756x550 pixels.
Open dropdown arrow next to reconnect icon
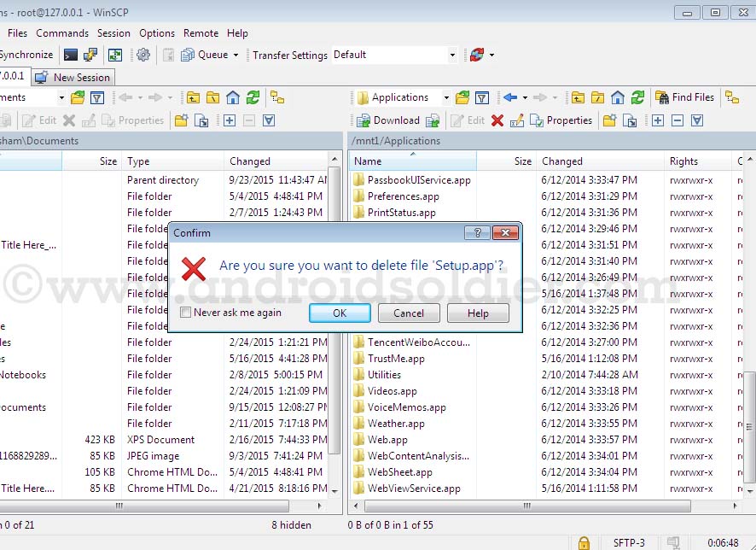point(491,55)
